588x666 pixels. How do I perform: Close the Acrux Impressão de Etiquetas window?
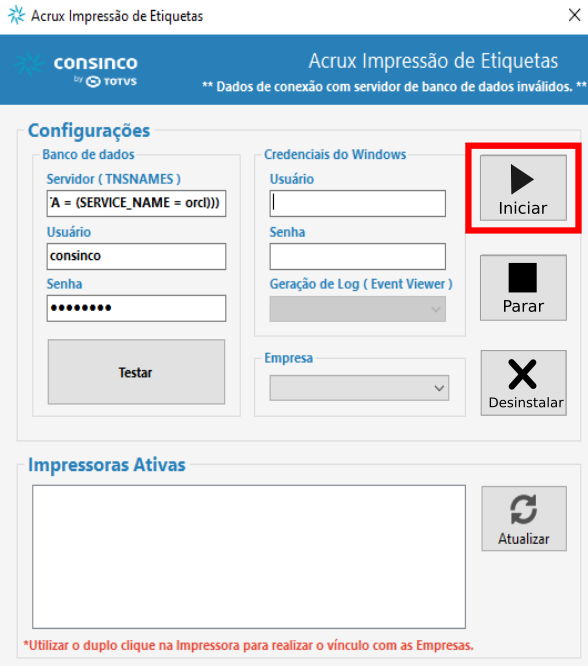pyautogui.click(x=574, y=15)
